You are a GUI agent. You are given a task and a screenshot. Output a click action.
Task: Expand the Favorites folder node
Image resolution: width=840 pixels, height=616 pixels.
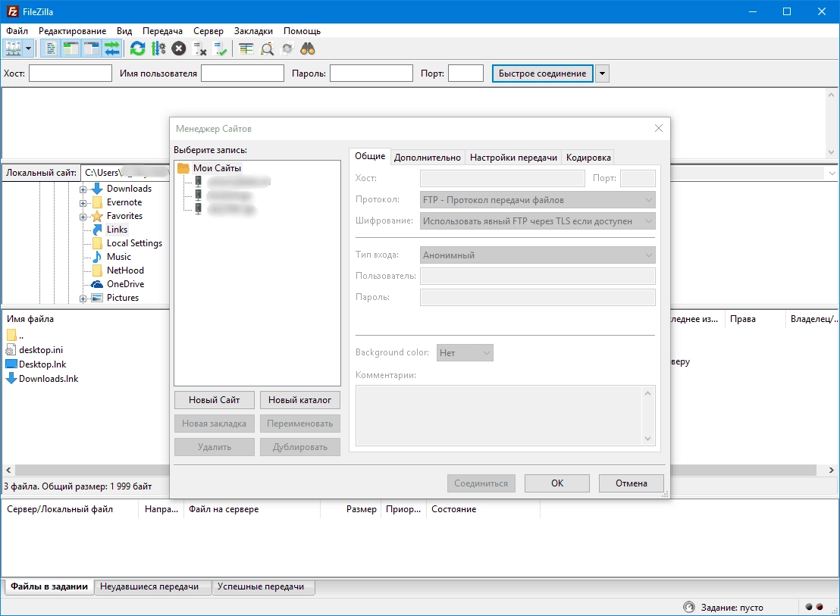point(83,217)
